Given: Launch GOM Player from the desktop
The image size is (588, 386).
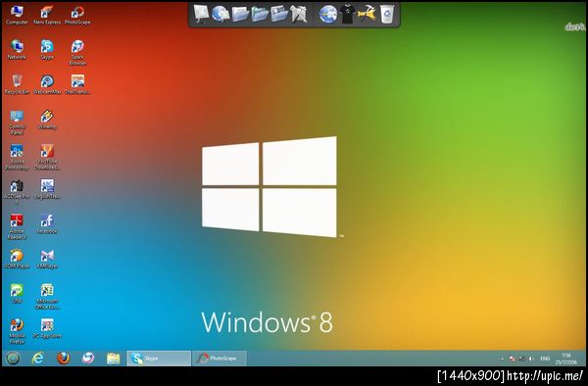Looking at the screenshot, I should 17,259.
